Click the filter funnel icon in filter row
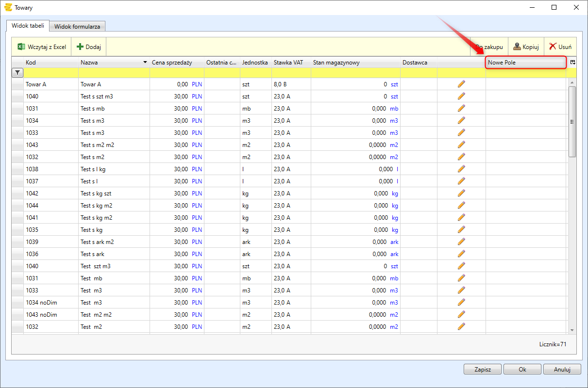The height and width of the screenshot is (388, 588). 17,73
